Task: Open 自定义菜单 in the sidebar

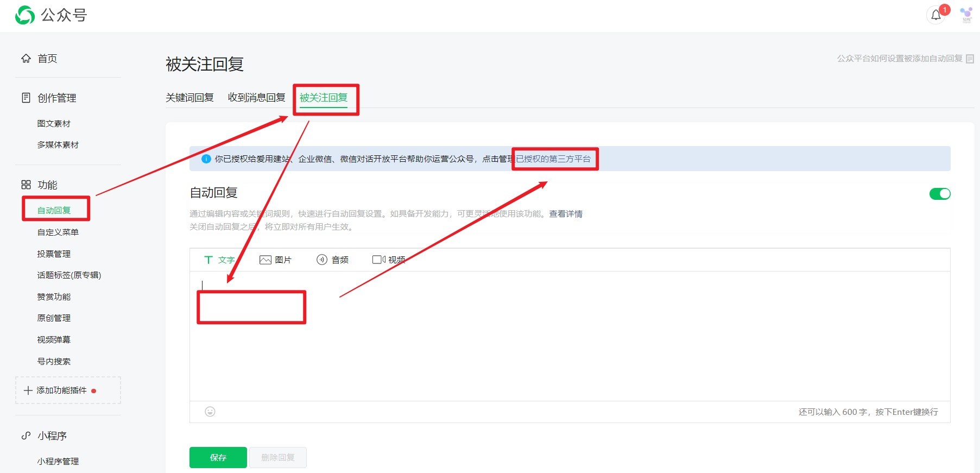Action: (x=58, y=232)
